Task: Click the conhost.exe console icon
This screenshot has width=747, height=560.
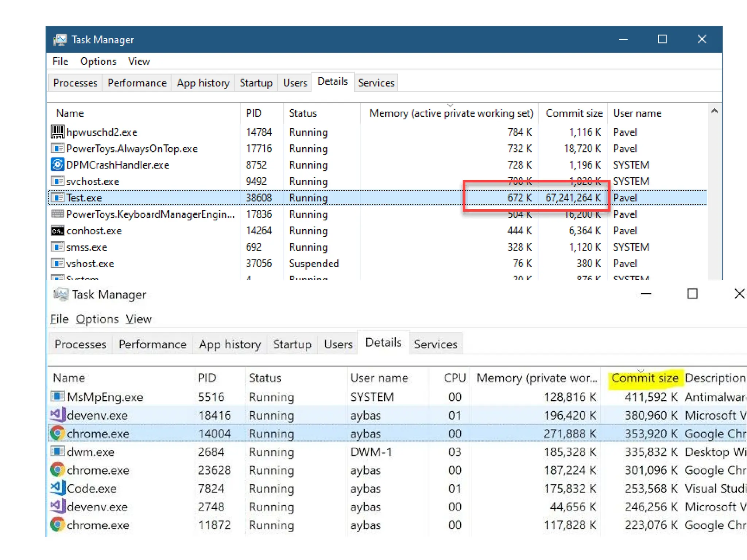Action: [x=57, y=231]
